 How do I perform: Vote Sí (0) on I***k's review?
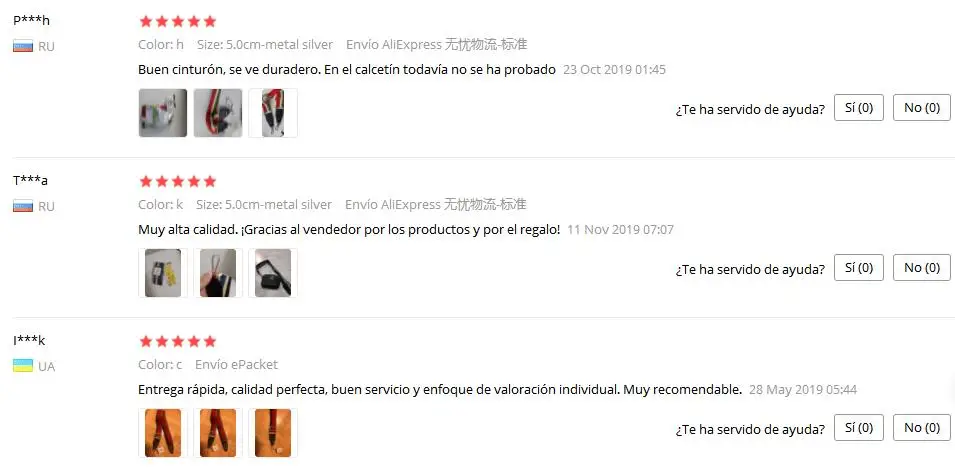click(859, 428)
